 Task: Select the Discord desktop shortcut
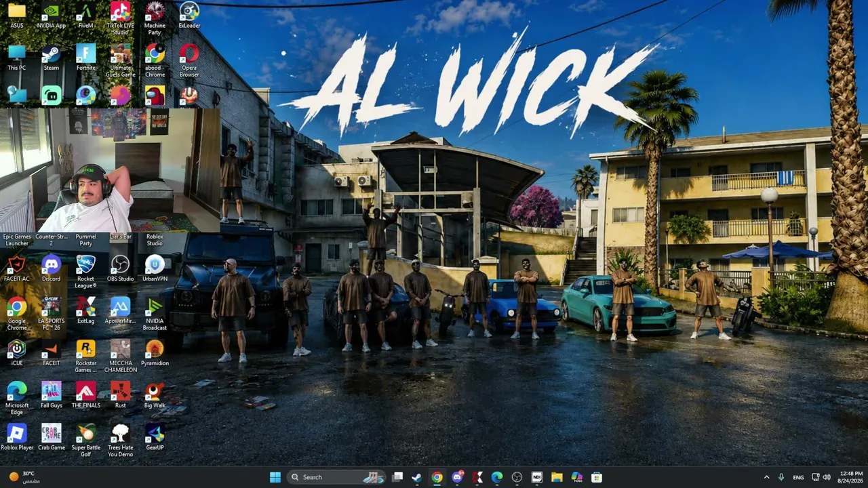click(51, 268)
